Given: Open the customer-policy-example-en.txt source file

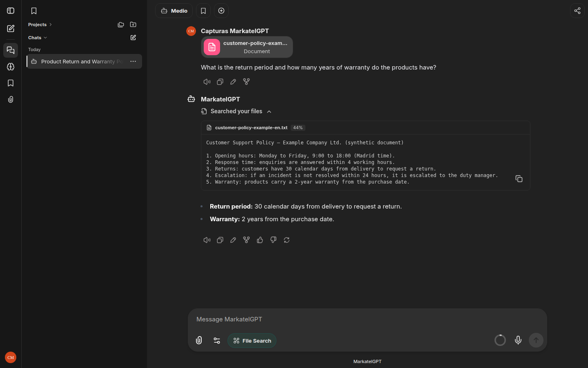Looking at the screenshot, I should (x=251, y=128).
